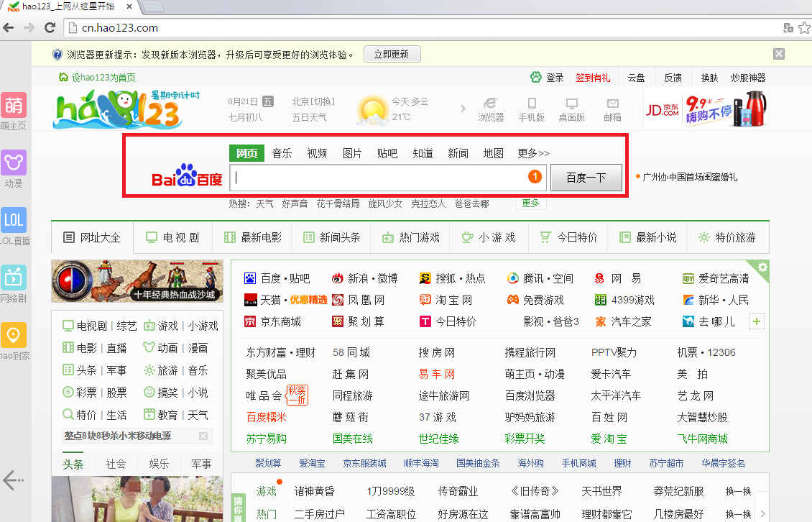This screenshot has height=522, width=812.
Task: Click the browser reload button
Action: click(x=50, y=28)
